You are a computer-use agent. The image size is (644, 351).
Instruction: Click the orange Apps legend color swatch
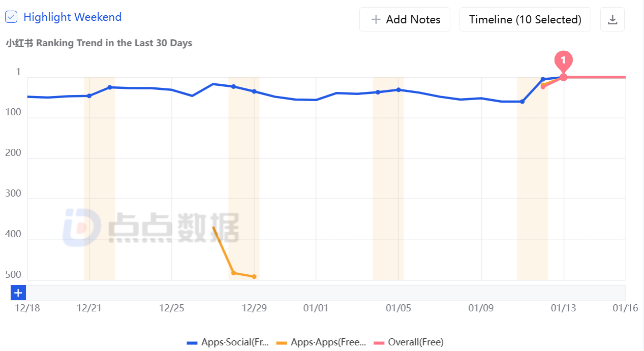[x=282, y=343]
